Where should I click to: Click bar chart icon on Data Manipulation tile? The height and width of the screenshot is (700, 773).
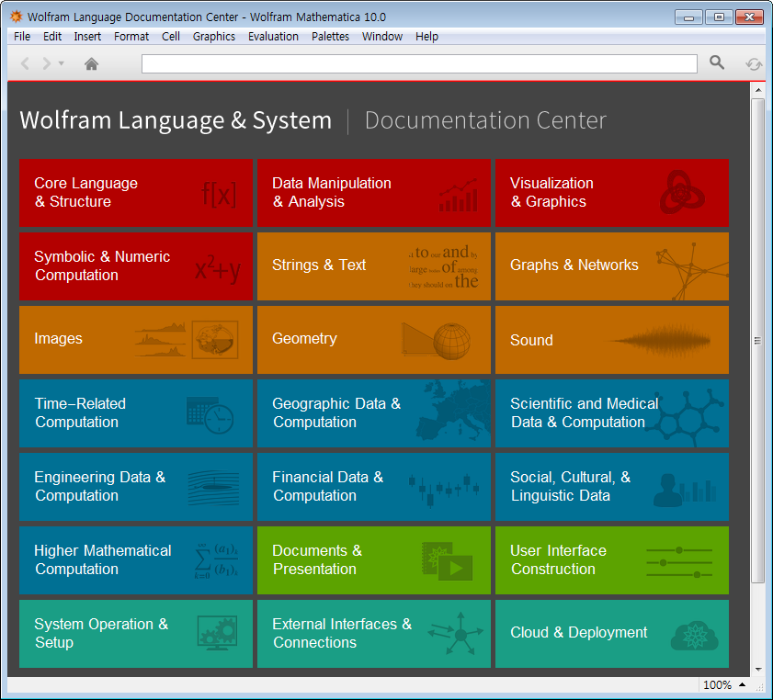coord(458,196)
